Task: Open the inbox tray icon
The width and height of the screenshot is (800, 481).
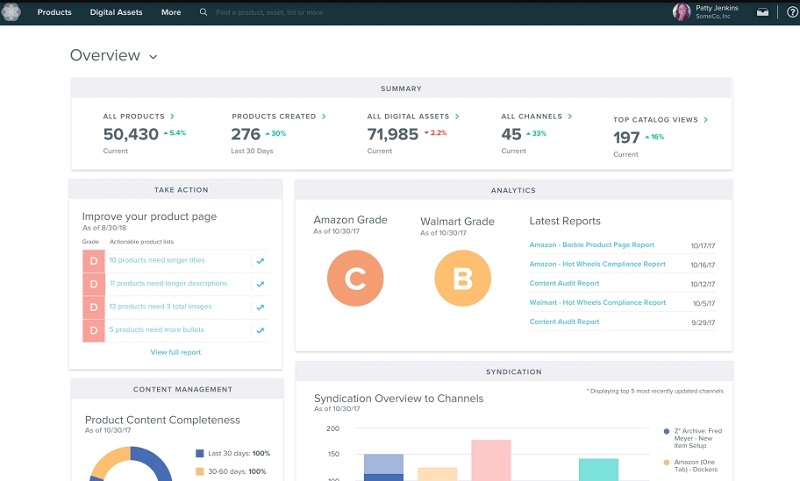Action: 762,12
